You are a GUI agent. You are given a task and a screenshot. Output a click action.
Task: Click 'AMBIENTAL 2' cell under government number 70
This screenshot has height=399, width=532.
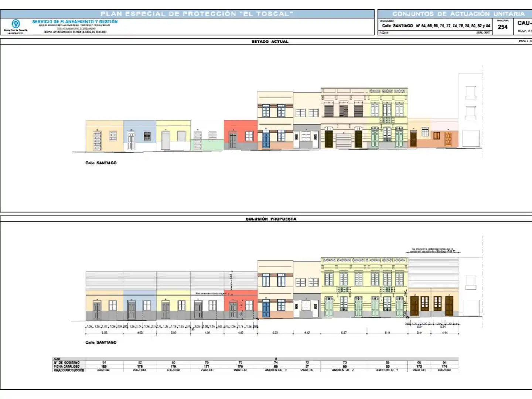(342, 370)
